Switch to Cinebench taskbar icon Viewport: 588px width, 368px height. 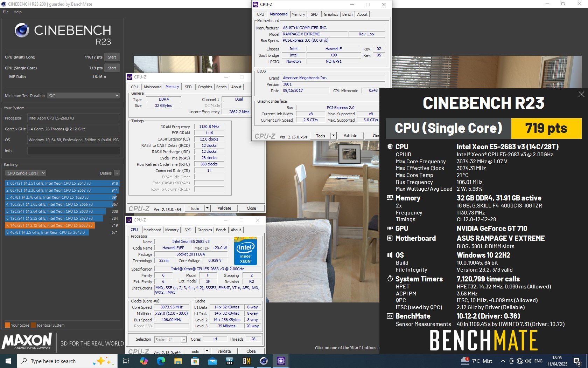click(x=264, y=361)
